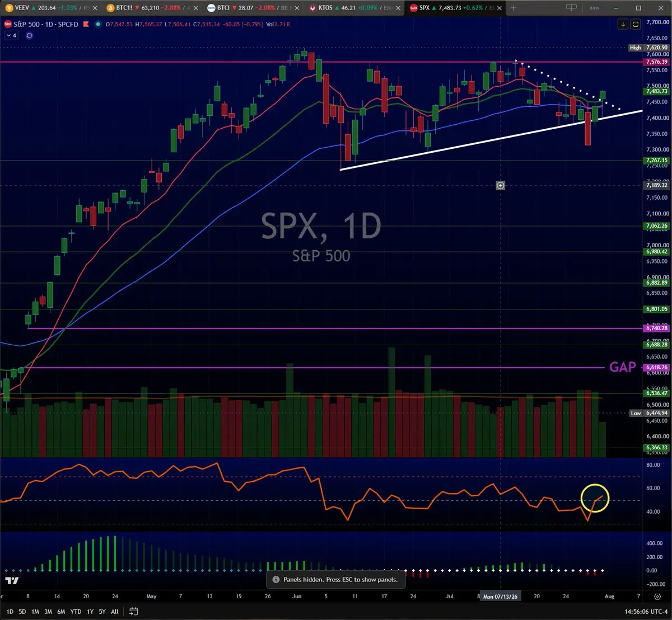The image size is (672, 620).
Task: Click the 7,267.15 level price label
Action: coord(656,161)
